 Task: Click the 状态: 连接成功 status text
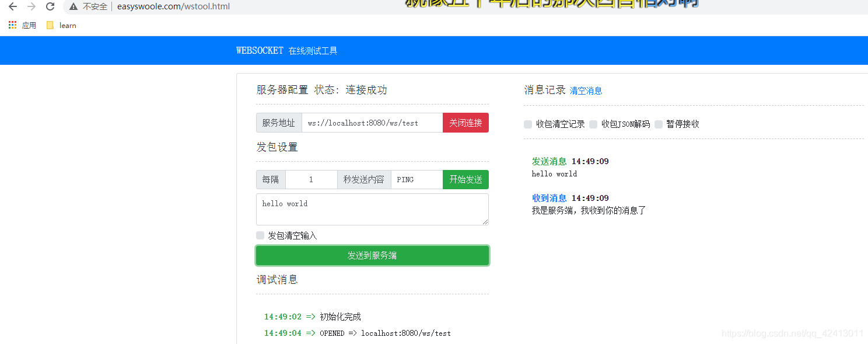click(351, 90)
